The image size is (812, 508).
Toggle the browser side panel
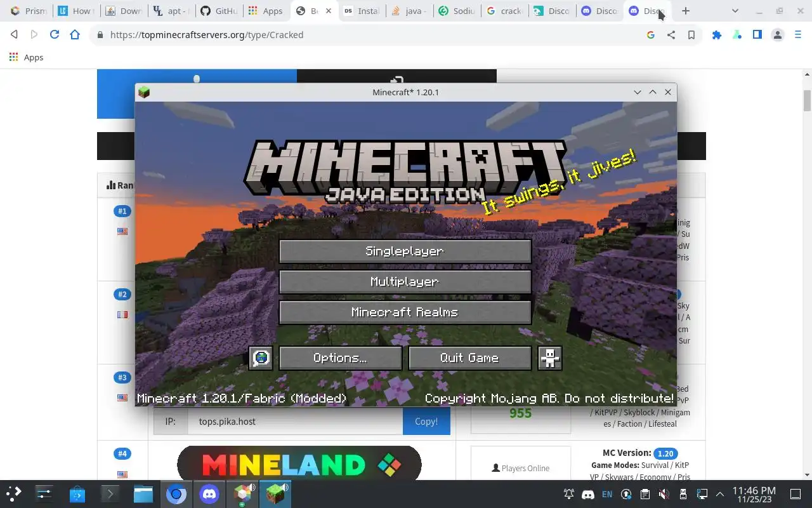pyautogui.click(x=757, y=35)
